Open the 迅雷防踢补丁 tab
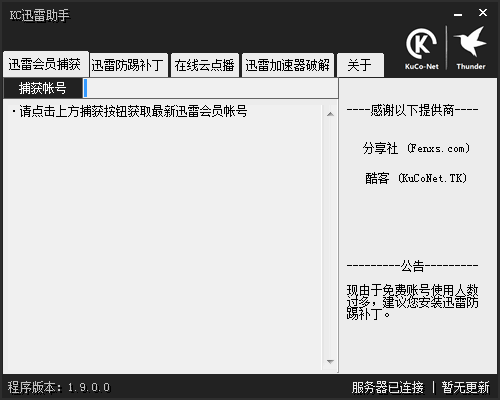Viewport: 500px width, 400px height. [x=128, y=65]
